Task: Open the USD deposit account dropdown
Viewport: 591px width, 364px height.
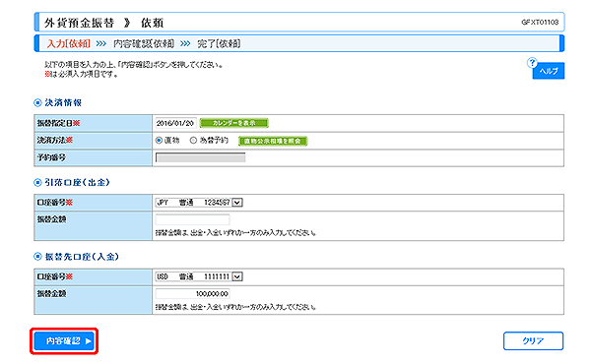Action: click(199, 276)
